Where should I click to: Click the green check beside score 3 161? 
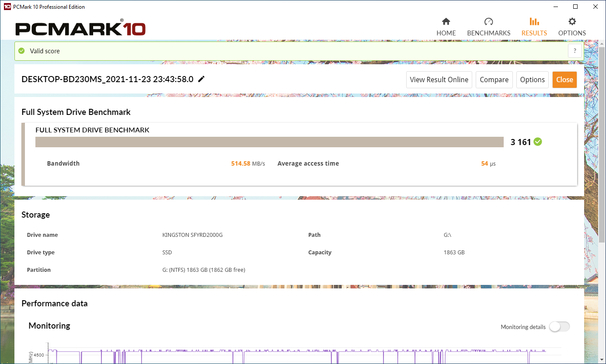pos(538,142)
